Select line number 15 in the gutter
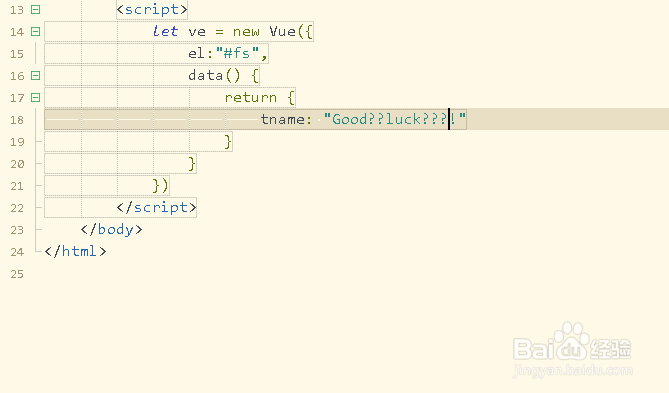This screenshot has width=669, height=393. 17,54
